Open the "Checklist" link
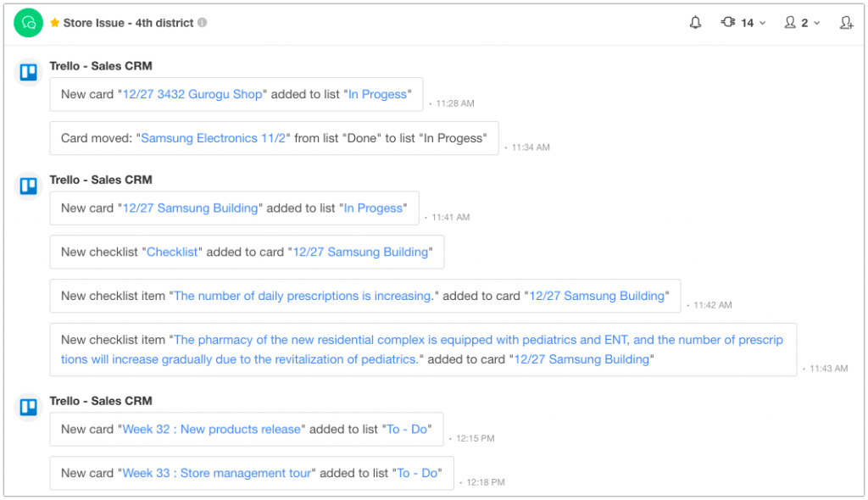Screen dimensions: 868x500 172,252
